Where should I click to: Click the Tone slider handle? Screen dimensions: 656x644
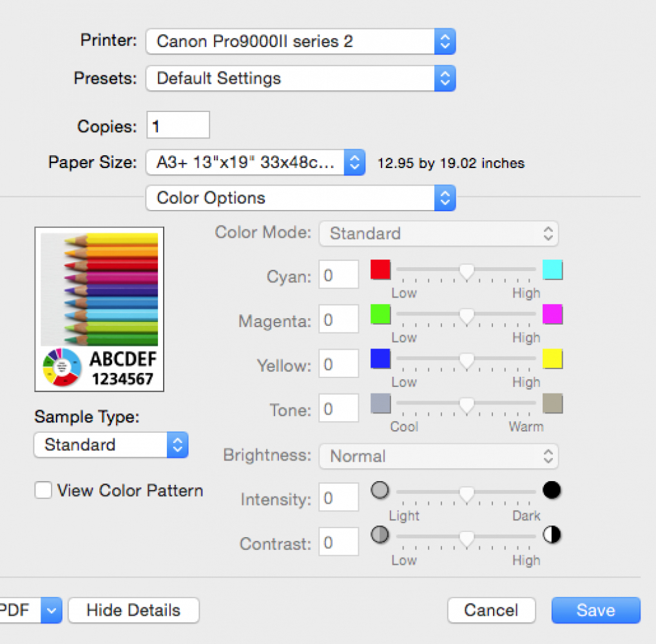pyautogui.click(x=466, y=405)
